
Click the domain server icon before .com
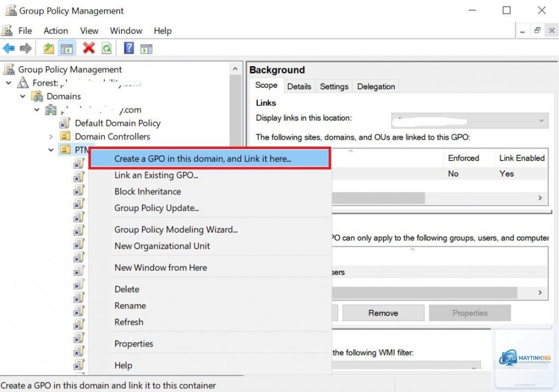(51, 110)
